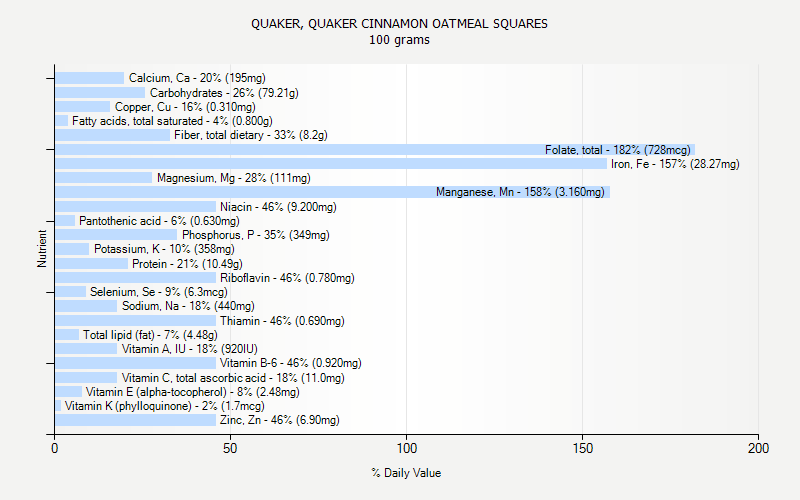Click the Riboflavin bar

(x=136, y=278)
